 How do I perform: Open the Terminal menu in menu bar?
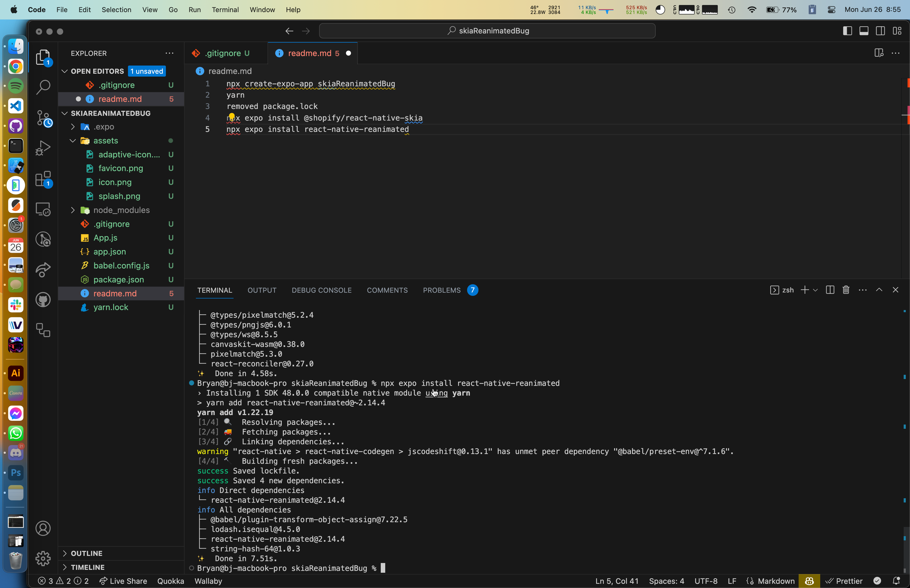[225, 9]
